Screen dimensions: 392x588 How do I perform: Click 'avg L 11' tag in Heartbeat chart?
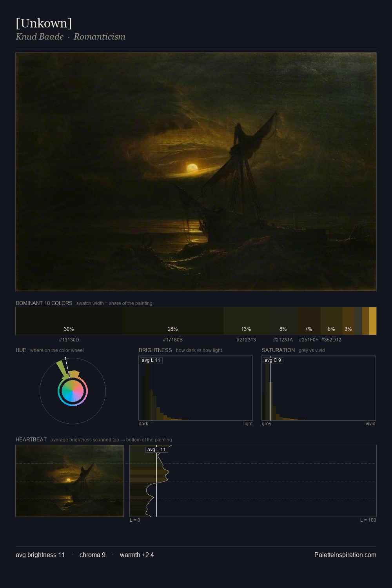157,450
